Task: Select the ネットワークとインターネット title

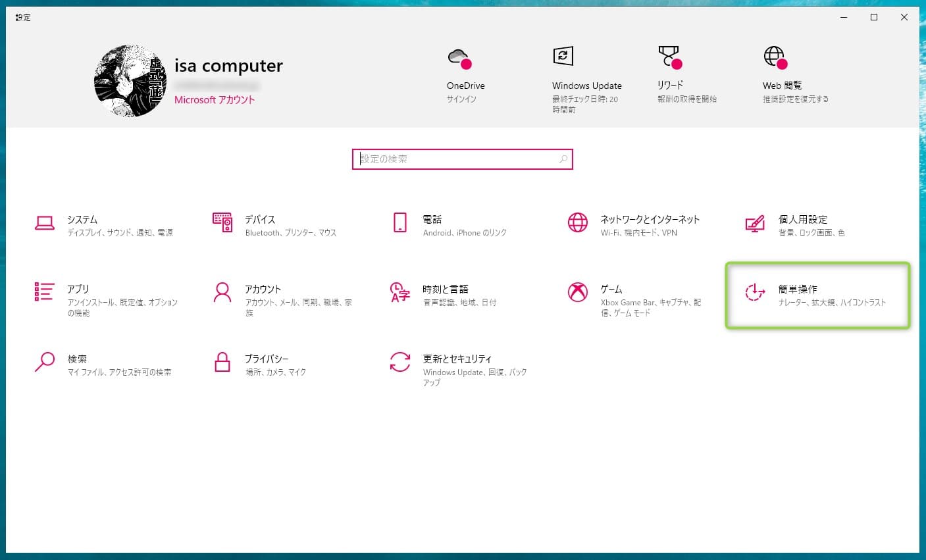Action: 650,219
